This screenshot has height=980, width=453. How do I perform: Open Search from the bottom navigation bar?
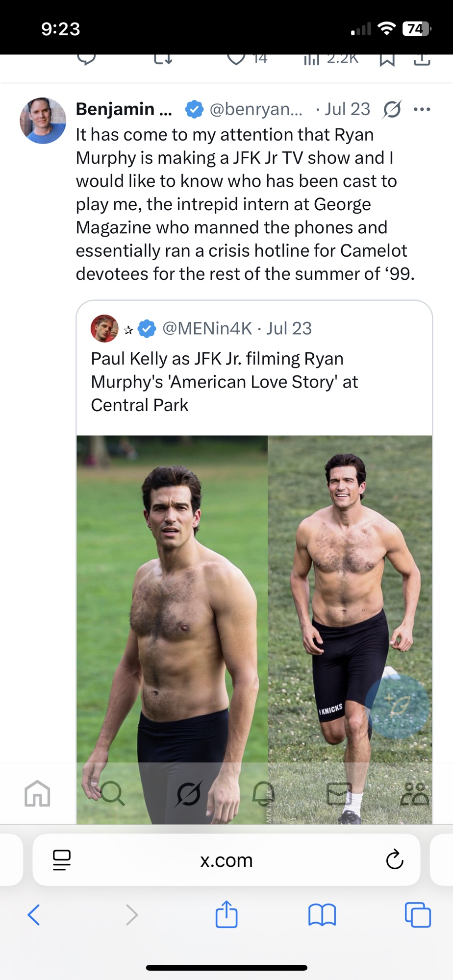click(x=113, y=793)
